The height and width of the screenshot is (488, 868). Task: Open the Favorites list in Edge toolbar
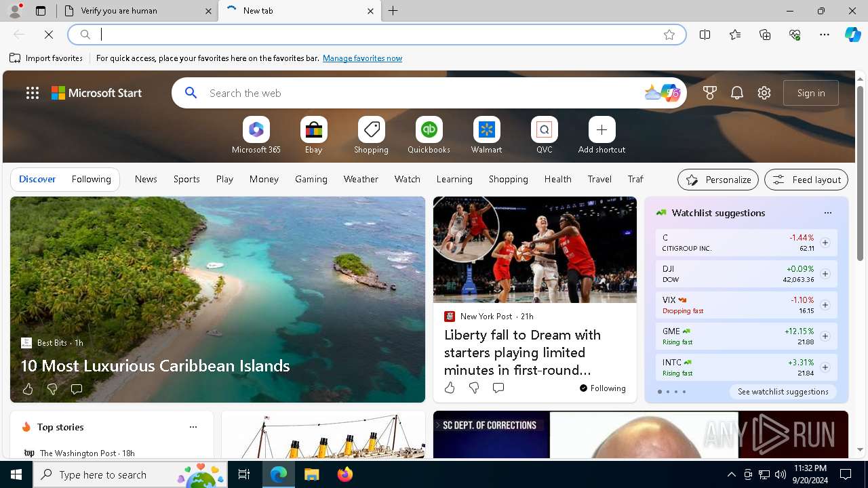(x=735, y=35)
